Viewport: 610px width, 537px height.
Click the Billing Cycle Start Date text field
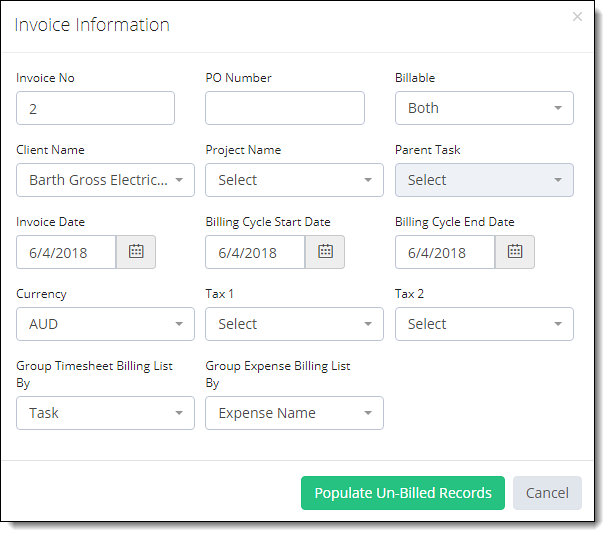(255, 252)
